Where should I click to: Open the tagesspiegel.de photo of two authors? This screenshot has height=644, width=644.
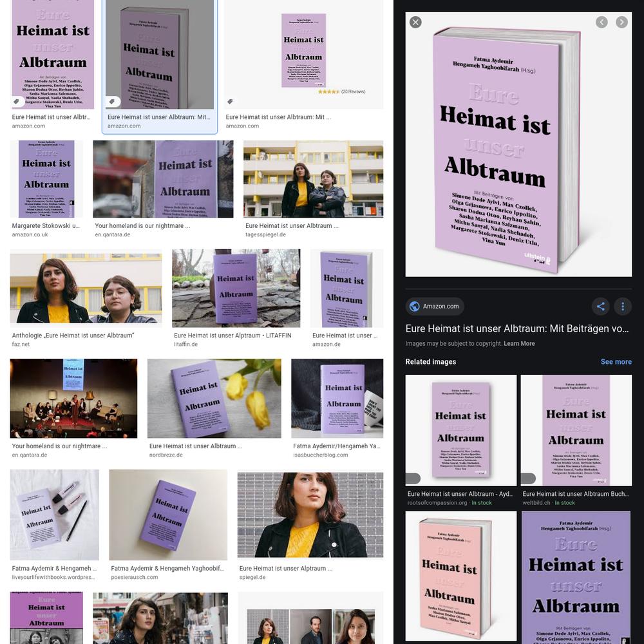click(314, 179)
